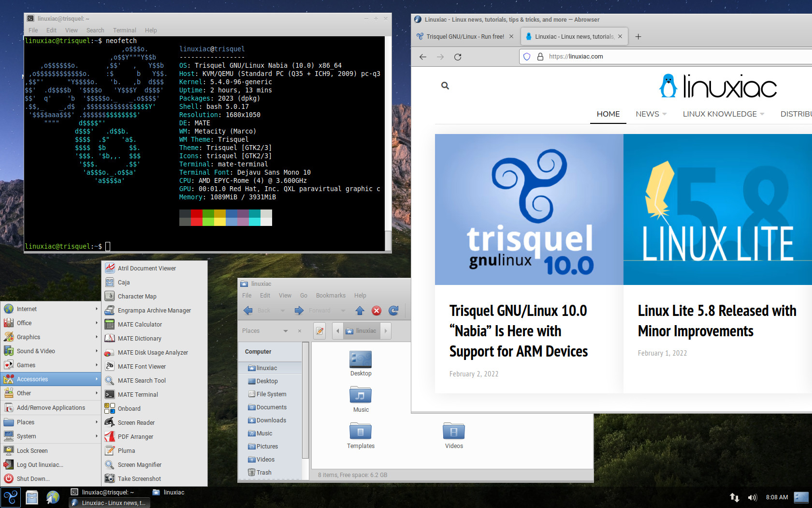Click the Trisquel 10.0 article thumbnail

pos(529,209)
